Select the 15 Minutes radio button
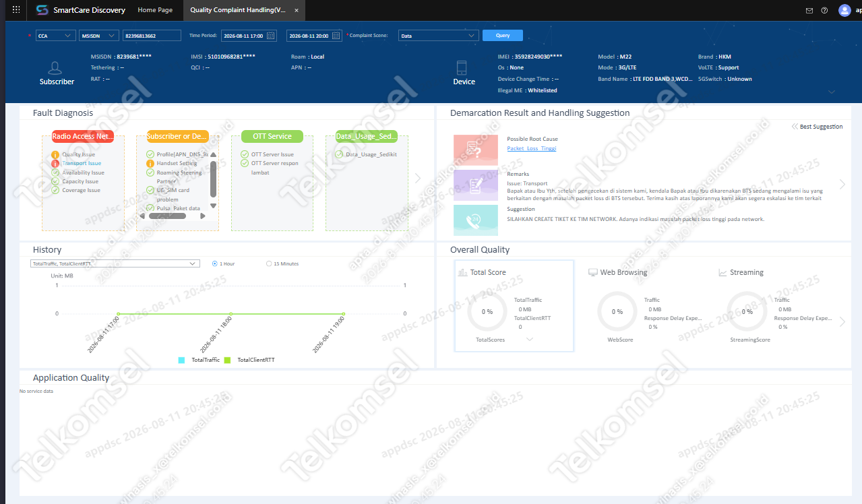Screen dimensions: 862x504 coord(269,263)
